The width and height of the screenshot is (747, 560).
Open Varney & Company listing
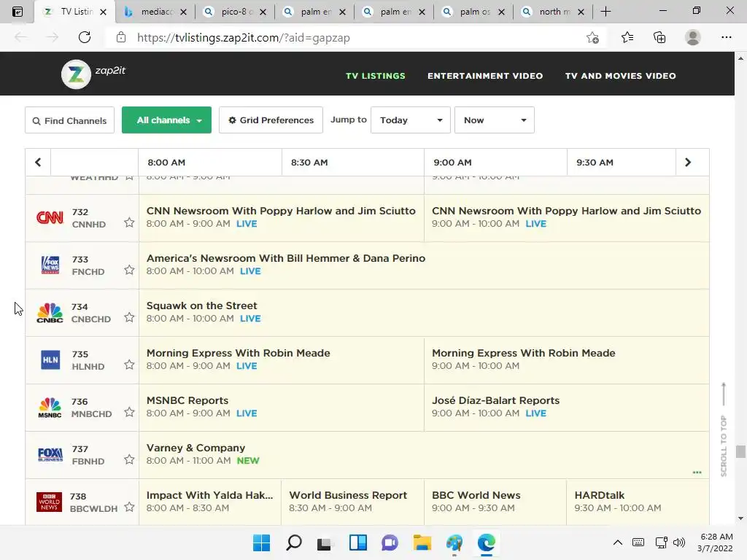tap(424, 455)
